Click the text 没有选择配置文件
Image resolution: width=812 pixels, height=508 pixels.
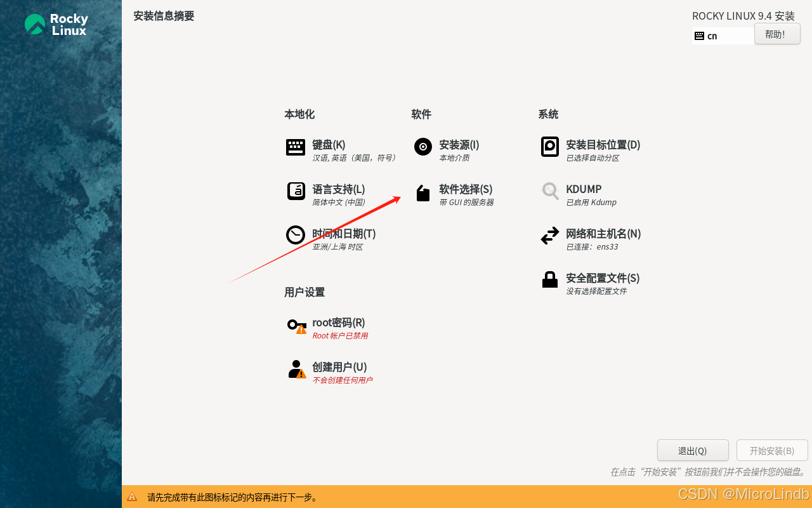click(x=596, y=291)
